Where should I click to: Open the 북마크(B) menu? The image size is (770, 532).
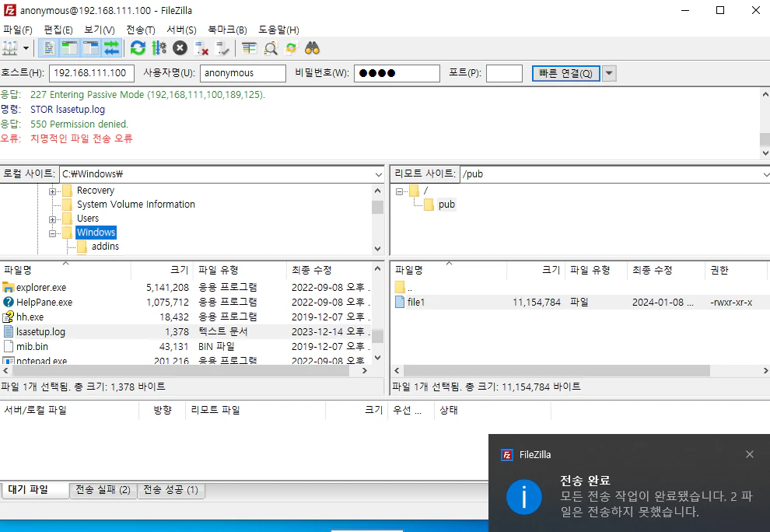[227, 30]
